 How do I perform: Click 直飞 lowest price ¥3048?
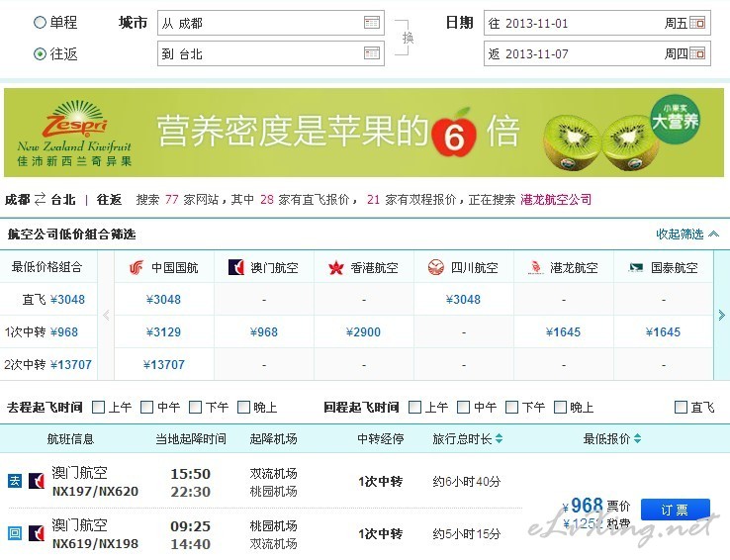67,300
